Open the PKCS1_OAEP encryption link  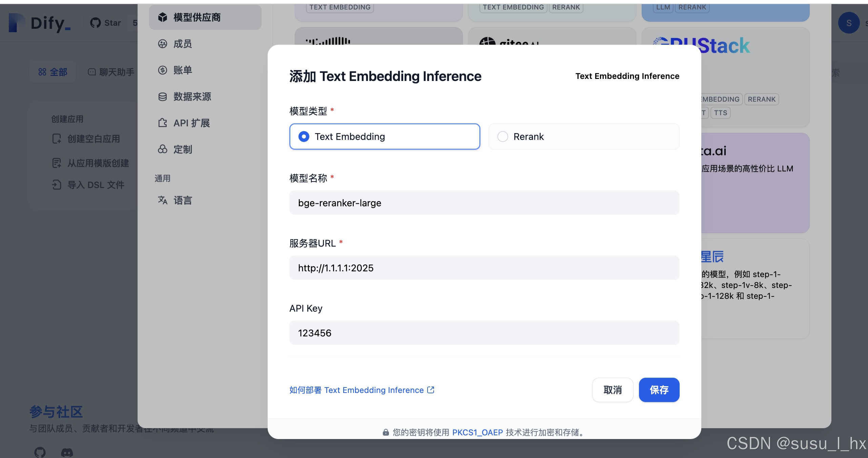coord(477,432)
